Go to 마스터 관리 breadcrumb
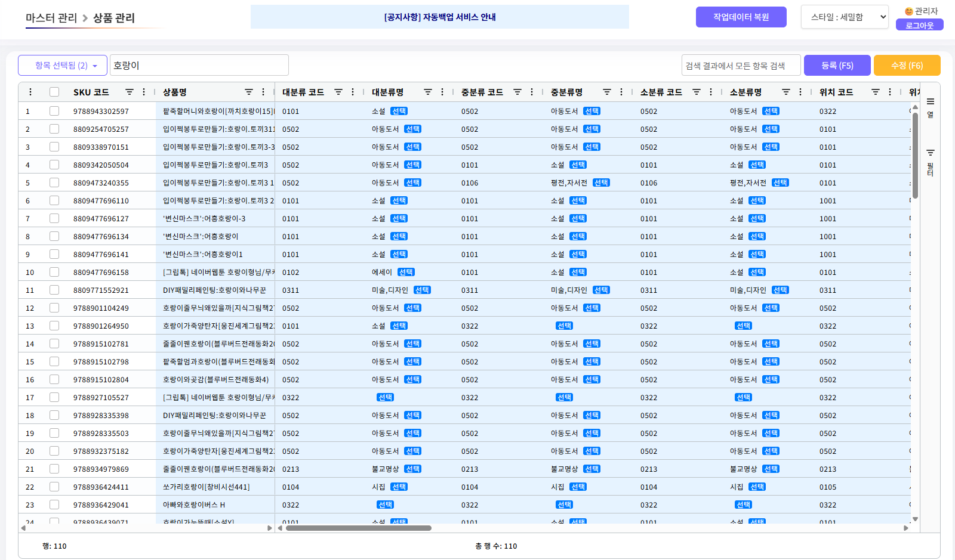 tap(51, 18)
